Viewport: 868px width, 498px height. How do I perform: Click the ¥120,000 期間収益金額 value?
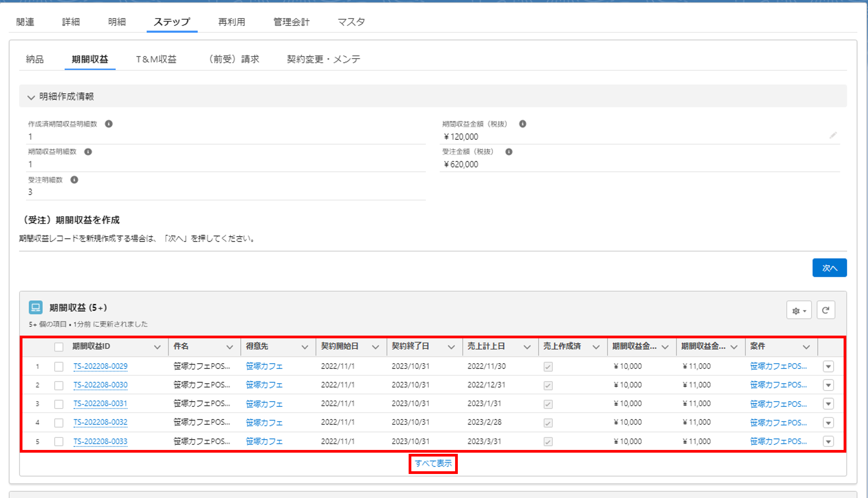tap(461, 137)
